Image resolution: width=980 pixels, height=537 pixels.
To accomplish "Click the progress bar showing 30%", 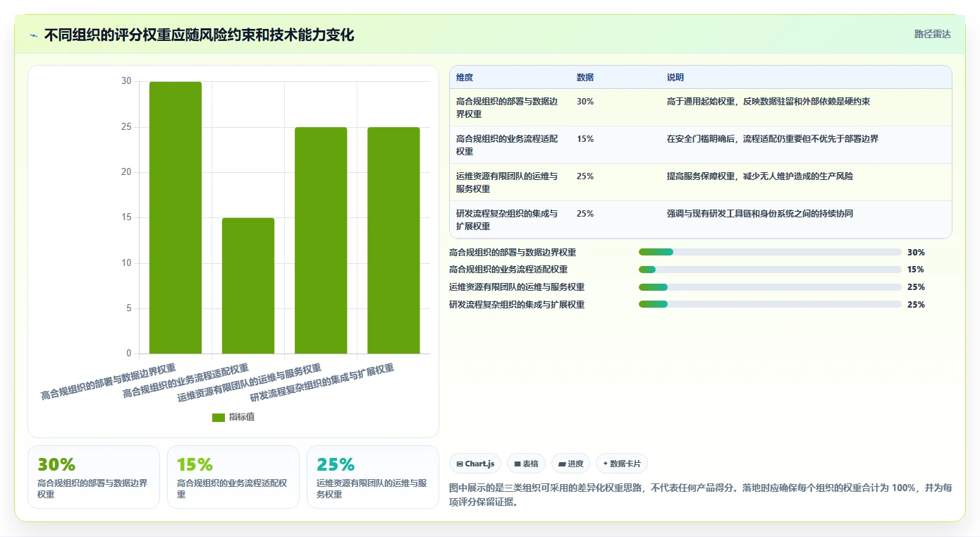I will pos(770,252).
